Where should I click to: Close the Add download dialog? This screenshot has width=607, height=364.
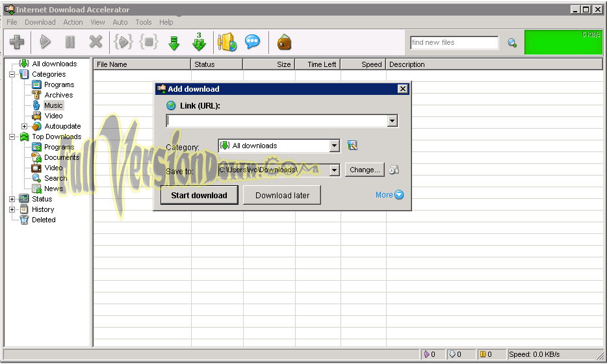[x=402, y=88]
